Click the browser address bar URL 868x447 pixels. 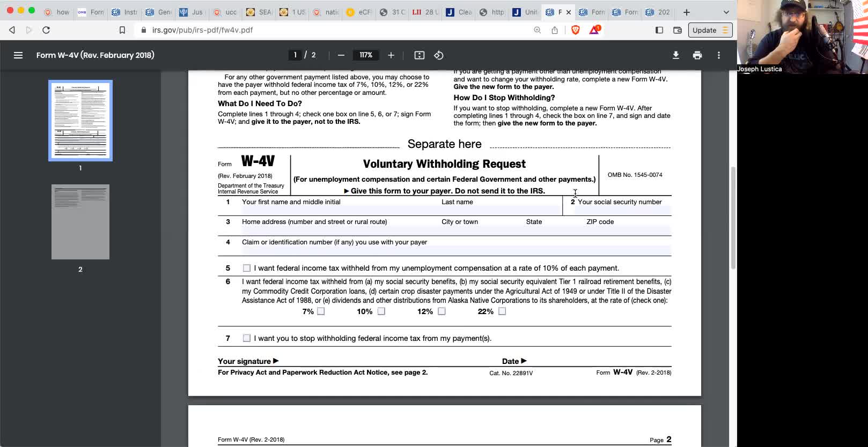(x=202, y=30)
